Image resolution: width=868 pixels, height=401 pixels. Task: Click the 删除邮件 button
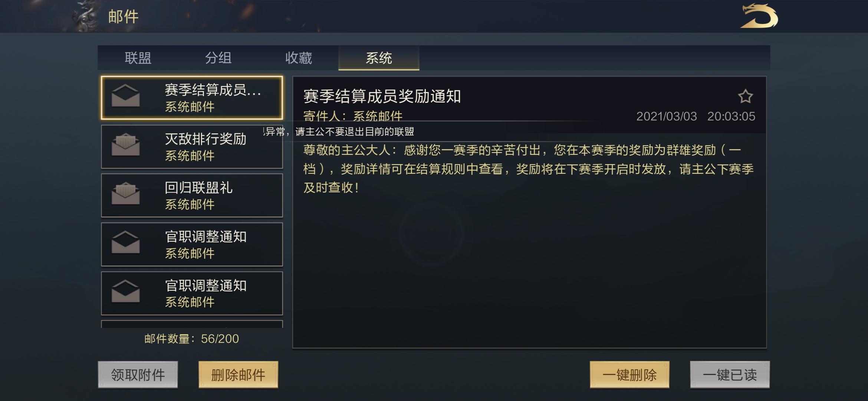tap(238, 375)
